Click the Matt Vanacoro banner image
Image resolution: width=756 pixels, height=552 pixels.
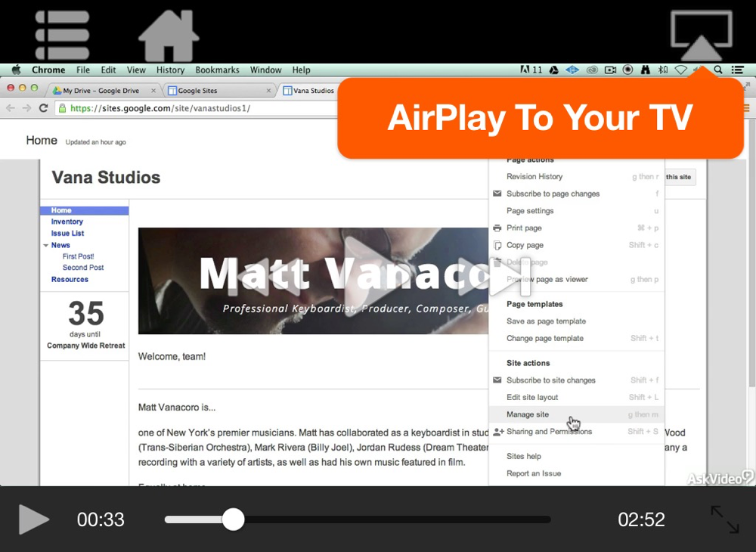(x=314, y=281)
